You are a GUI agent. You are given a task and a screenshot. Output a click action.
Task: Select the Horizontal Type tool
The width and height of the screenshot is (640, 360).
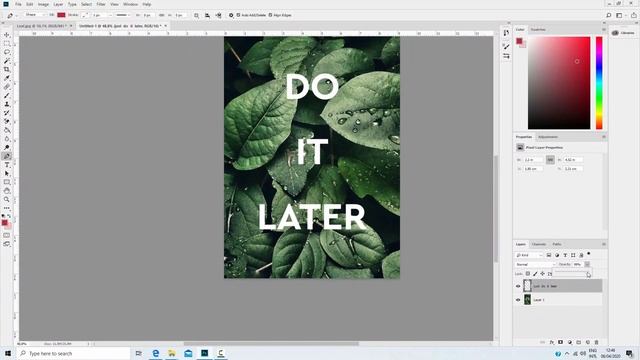tap(7, 165)
